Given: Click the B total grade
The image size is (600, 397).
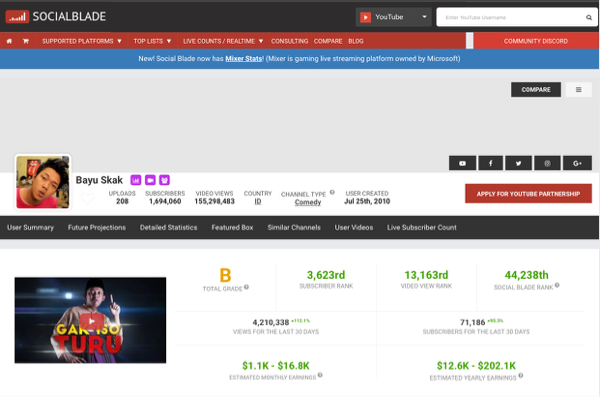Looking at the screenshot, I should point(225,275).
